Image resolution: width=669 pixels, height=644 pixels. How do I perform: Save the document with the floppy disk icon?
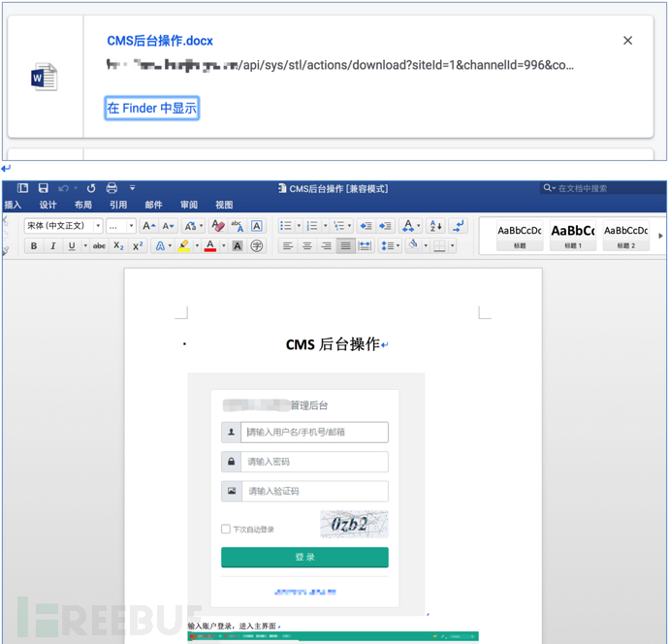tap(43, 188)
